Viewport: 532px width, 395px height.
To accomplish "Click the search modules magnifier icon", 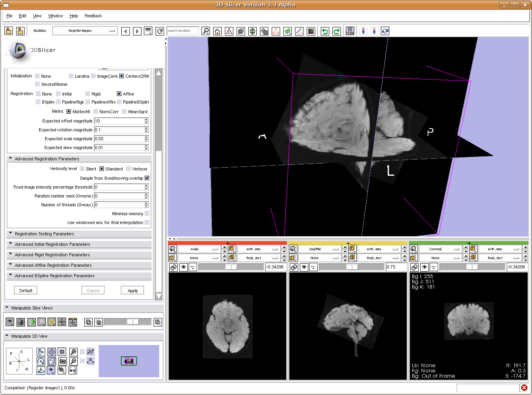I will click(206, 31).
